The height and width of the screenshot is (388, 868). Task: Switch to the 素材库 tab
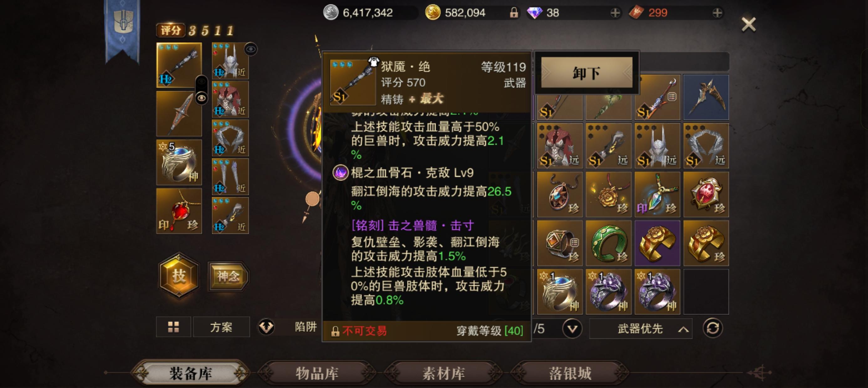pyautogui.click(x=443, y=373)
